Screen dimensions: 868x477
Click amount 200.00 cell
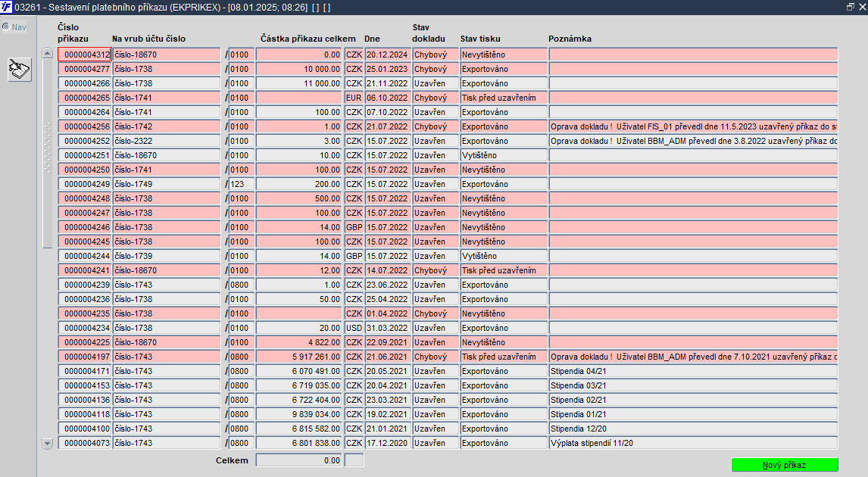click(x=299, y=184)
